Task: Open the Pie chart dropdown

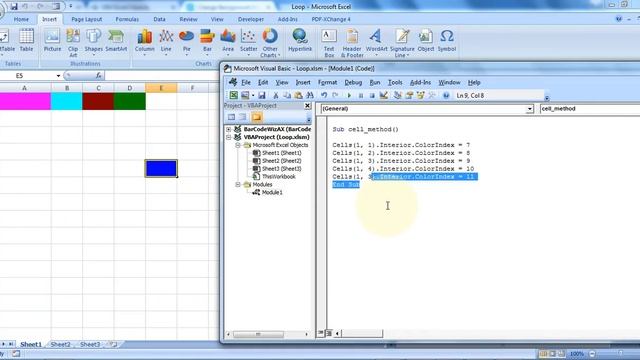Action: 187,42
